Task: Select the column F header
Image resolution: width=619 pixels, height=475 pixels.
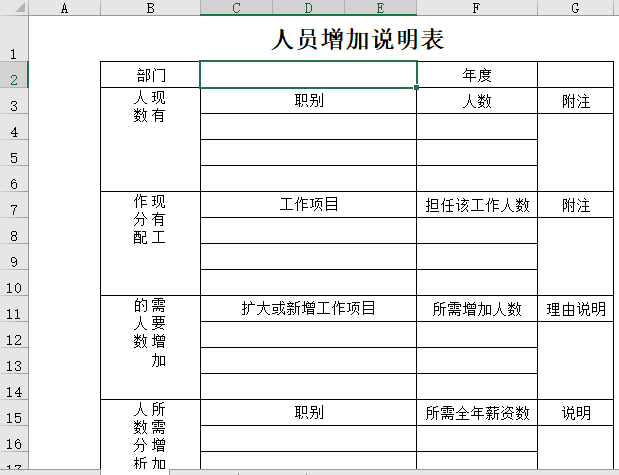Action: click(x=476, y=8)
